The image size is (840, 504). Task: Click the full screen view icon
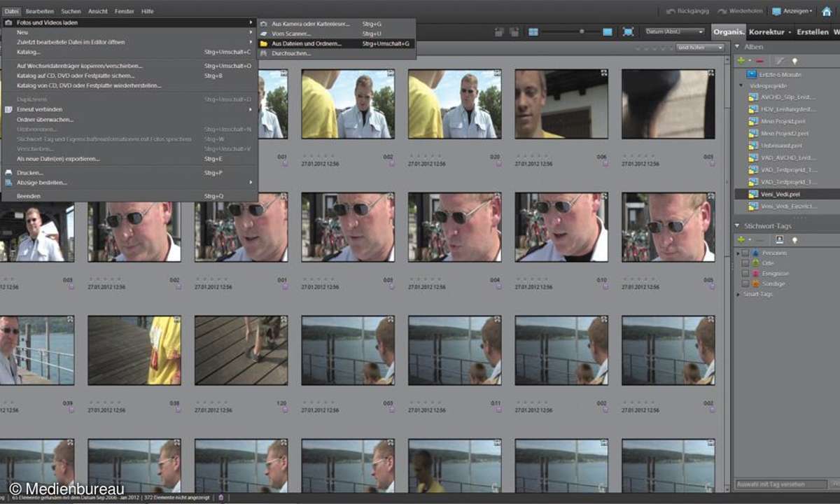(x=628, y=31)
